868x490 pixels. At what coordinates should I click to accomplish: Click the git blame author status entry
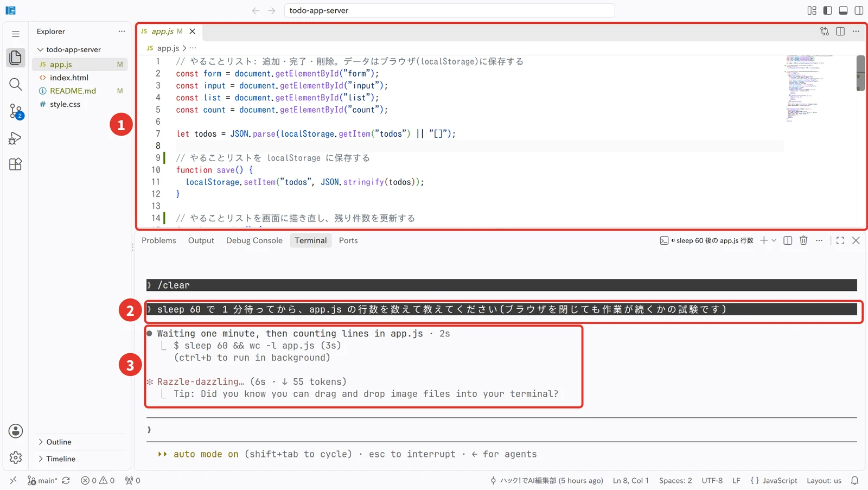[546, 480]
